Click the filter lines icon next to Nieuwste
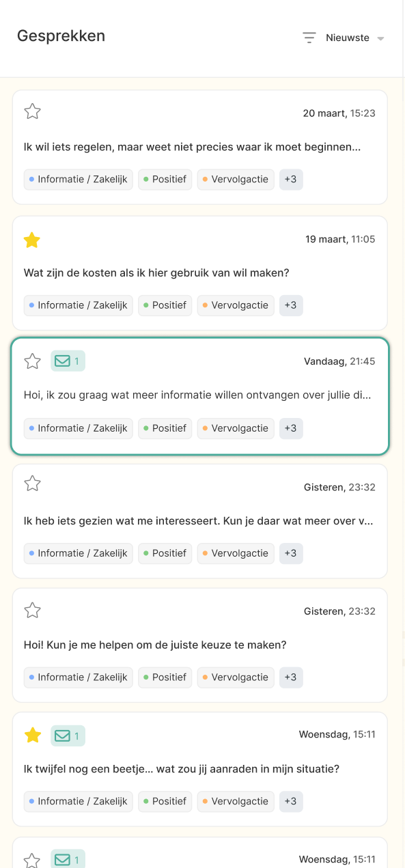Screen dimensions: 405x868 tap(309, 38)
